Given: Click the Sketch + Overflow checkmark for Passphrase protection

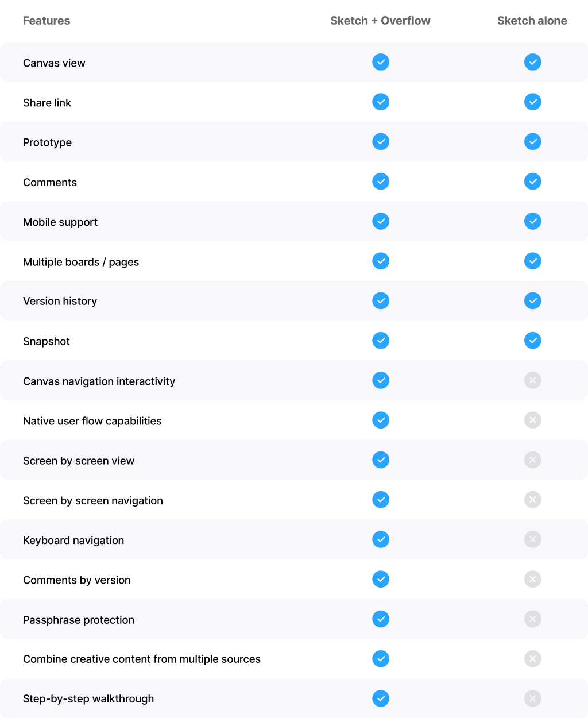Looking at the screenshot, I should 381,619.
